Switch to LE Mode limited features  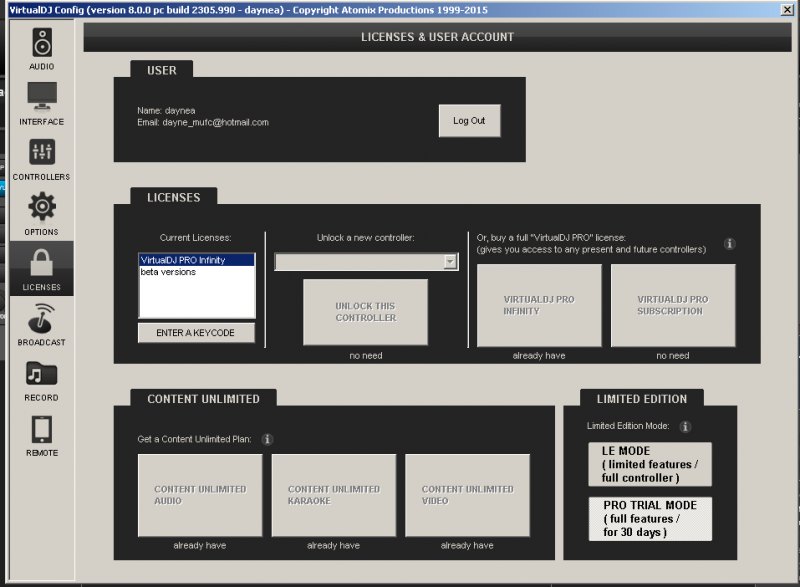point(650,464)
